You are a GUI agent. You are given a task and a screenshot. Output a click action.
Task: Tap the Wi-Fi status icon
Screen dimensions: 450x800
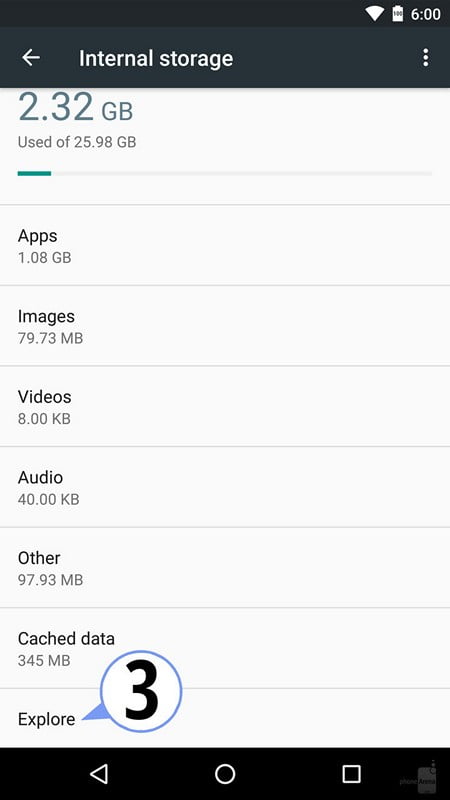pyautogui.click(x=375, y=14)
